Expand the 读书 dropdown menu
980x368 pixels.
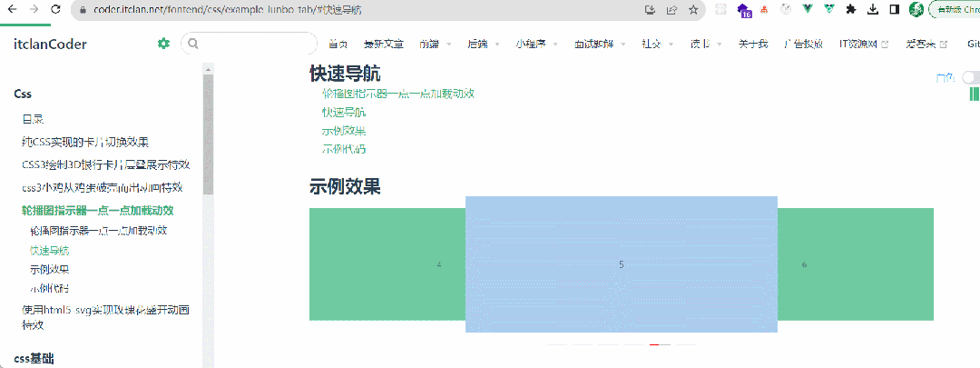(x=706, y=44)
